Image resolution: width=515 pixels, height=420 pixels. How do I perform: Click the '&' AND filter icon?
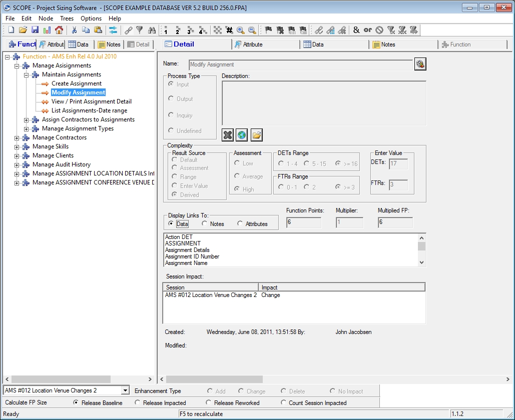click(x=356, y=30)
